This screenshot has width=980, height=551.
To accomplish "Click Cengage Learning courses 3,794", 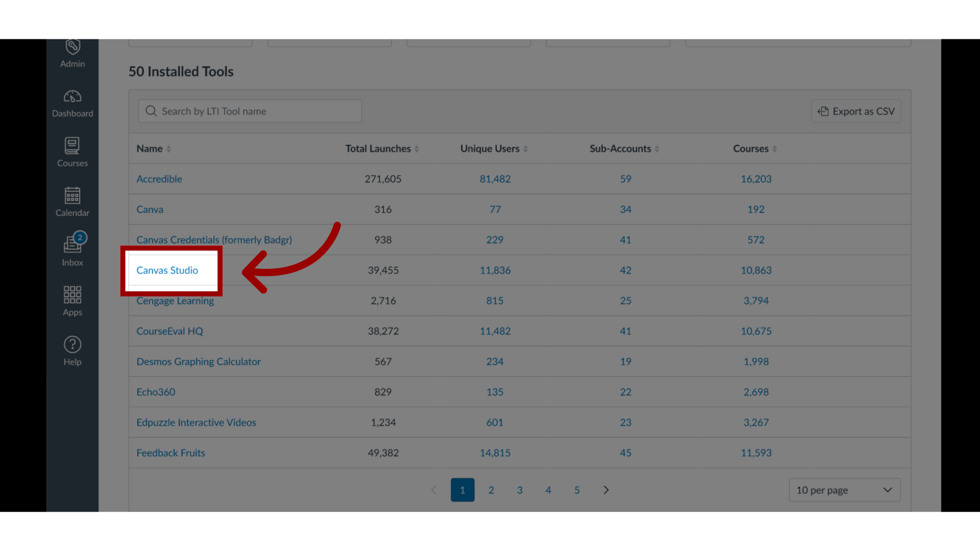I will click(756, 301).
